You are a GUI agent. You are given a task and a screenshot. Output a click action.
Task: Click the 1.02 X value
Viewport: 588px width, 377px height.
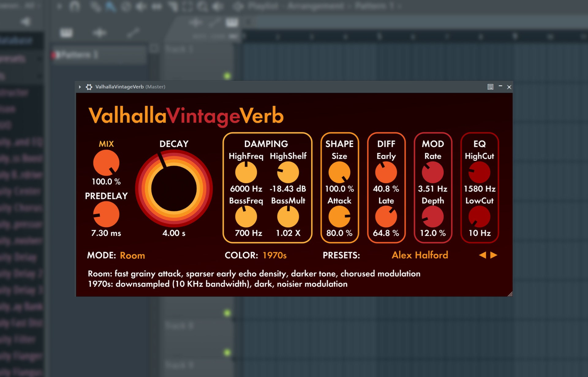coord(288,233)
